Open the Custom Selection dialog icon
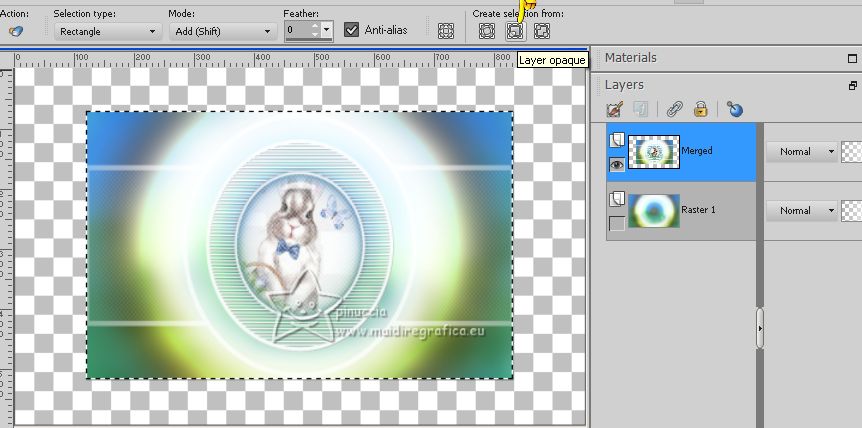 click(x=446, y=31)
